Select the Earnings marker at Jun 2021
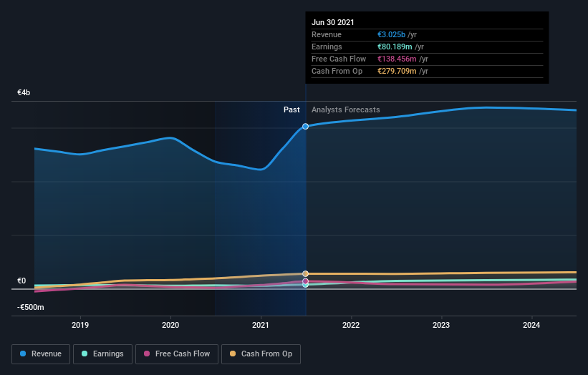This screenshot has height=375, width=588. (x=306, y=285)
